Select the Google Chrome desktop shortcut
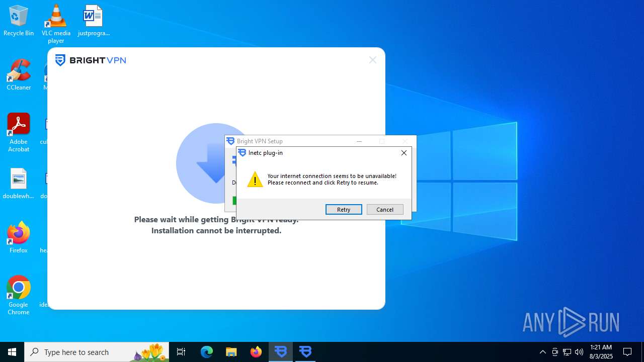 click(x=19, y=296)
